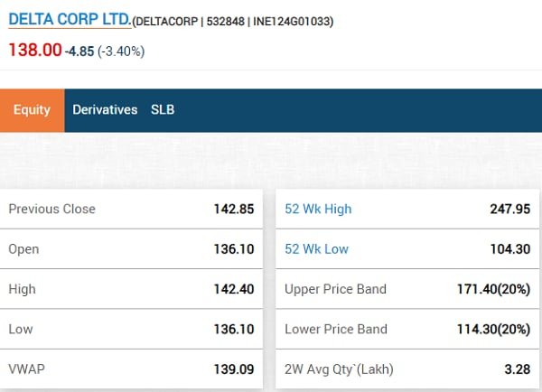Click the Previous Close value 142.85
Image resolution: width=542 pixels, height=392 pixels.
pos(234,209)
